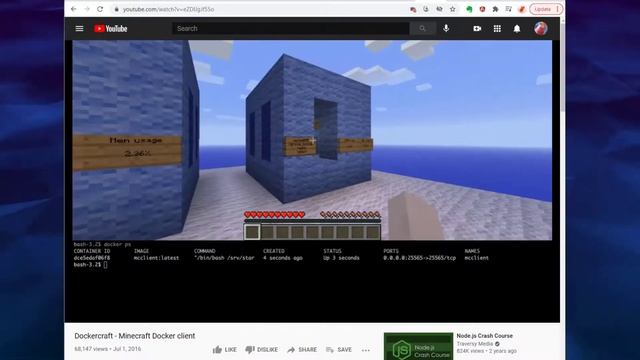Click the Dockercraft video player area
Viewport: 640px width, 360px height.
[312, 181]
